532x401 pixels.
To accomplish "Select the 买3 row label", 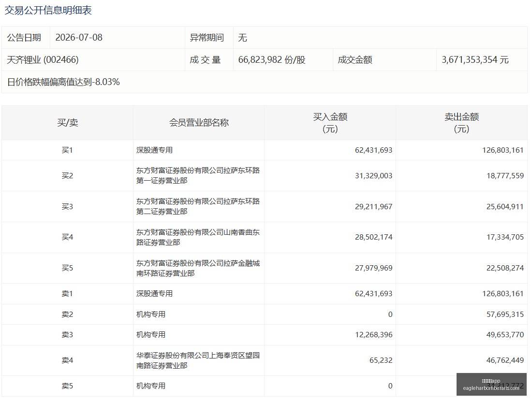I will 67,206.
